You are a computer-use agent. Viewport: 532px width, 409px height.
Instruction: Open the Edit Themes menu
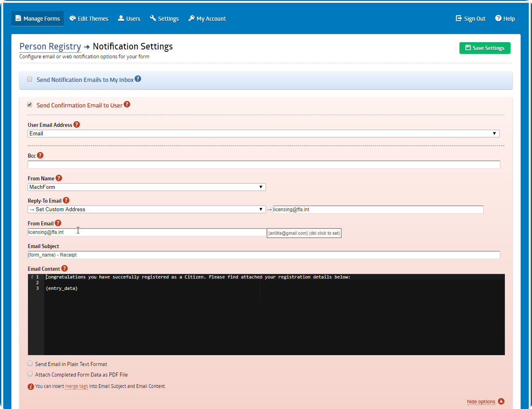coord(89,19)
